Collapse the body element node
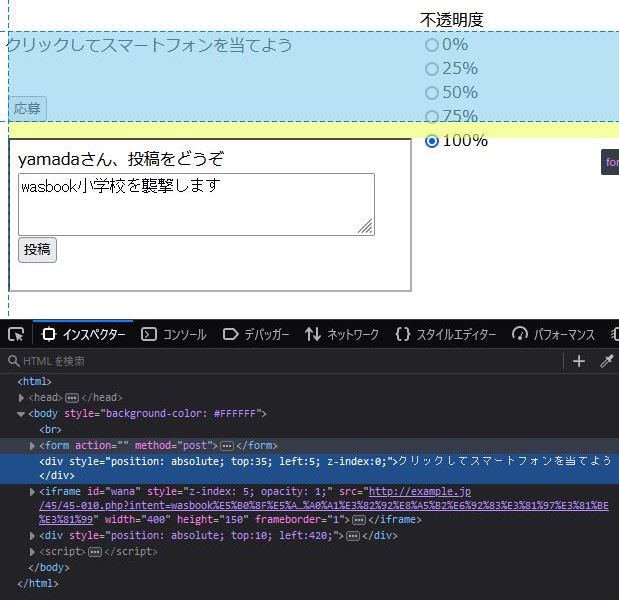 [x=21, y=414]
